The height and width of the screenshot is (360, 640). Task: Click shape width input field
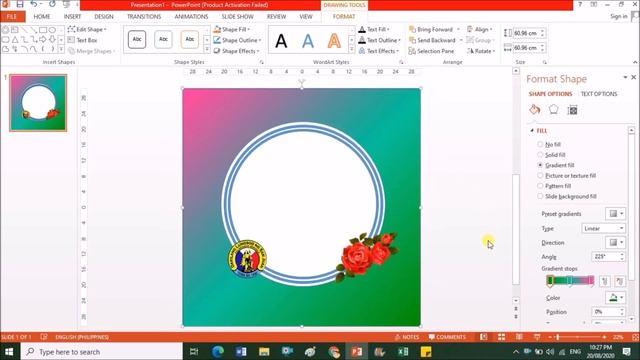(526, 48)
